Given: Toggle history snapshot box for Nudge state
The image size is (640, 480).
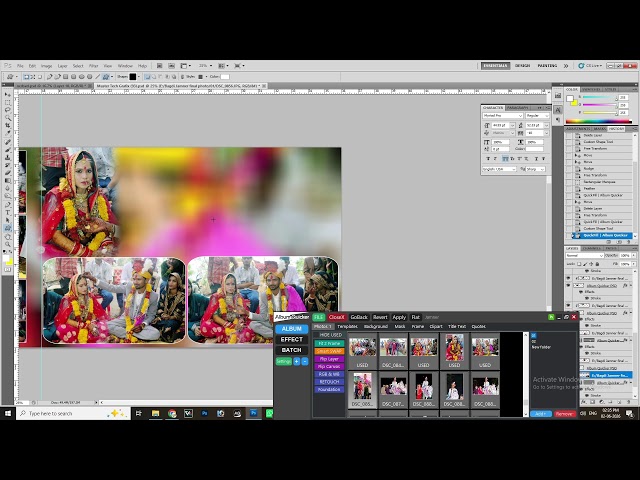Looking at the screenshot, I should pos(569,169).
